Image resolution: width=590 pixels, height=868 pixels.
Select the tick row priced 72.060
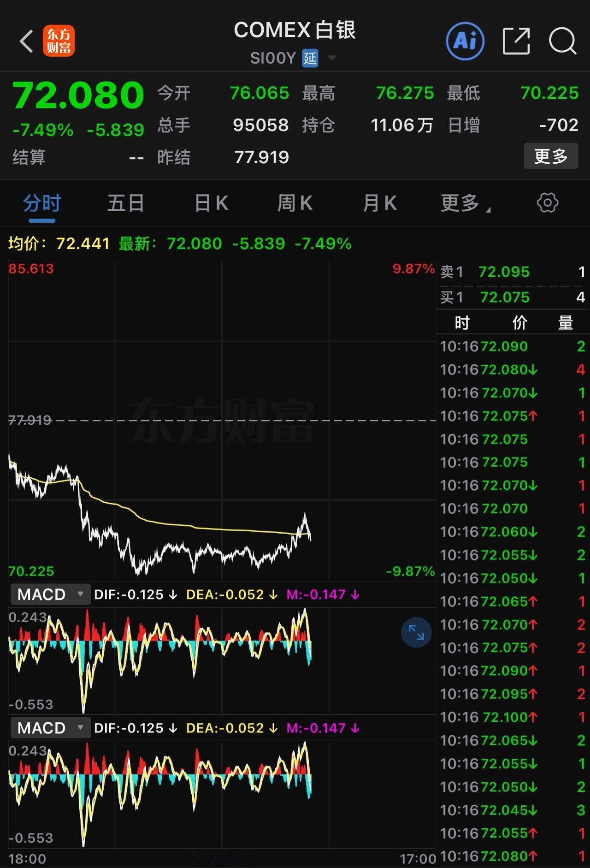513,532
